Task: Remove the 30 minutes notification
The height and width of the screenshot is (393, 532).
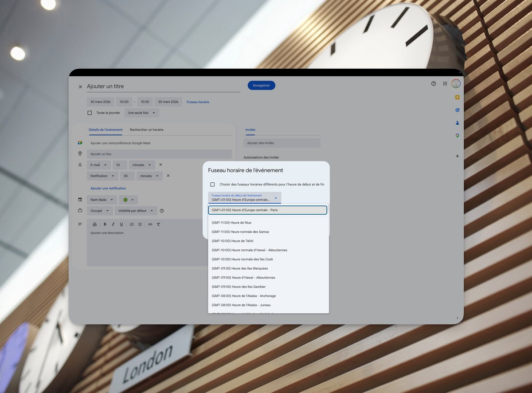Action: pyautogui.click(x=167, y=176)
